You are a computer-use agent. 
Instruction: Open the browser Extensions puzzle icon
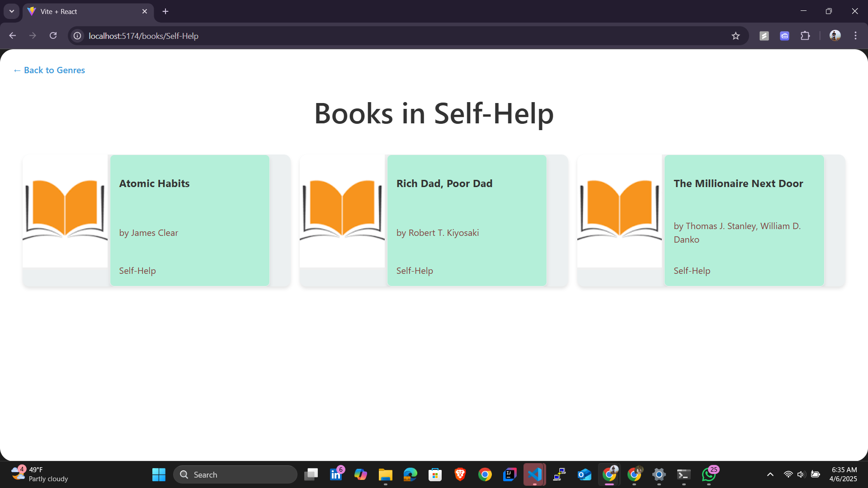point(805,36)
